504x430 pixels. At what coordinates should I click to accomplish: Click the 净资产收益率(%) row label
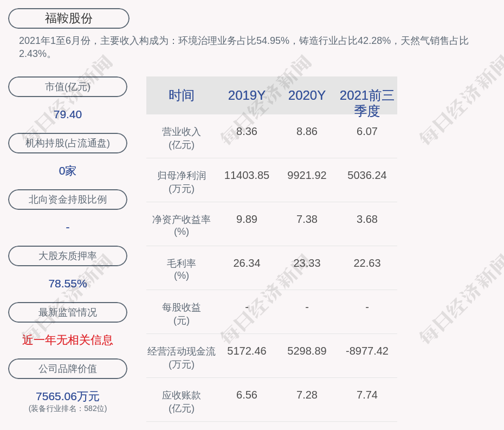click(182, 226)
